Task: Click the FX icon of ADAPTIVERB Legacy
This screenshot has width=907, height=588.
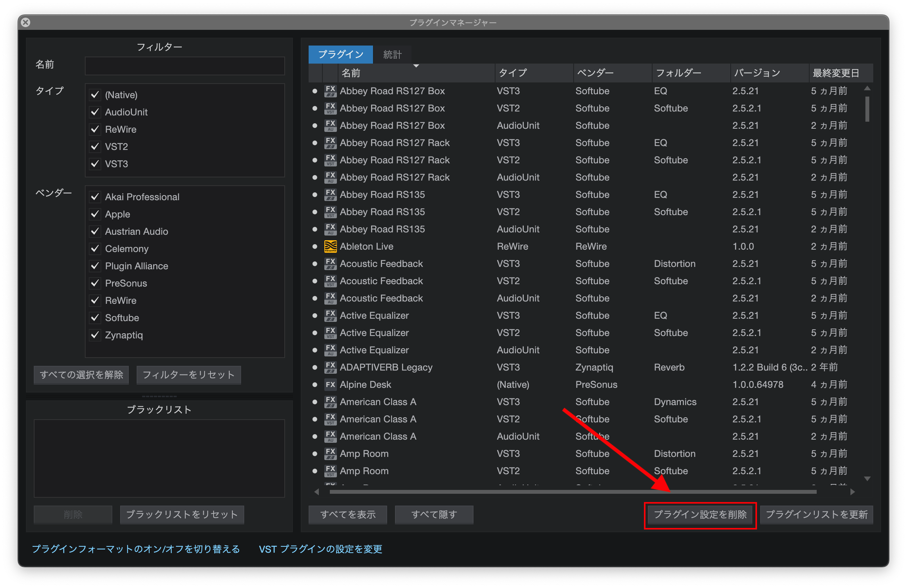Action: 330,367
